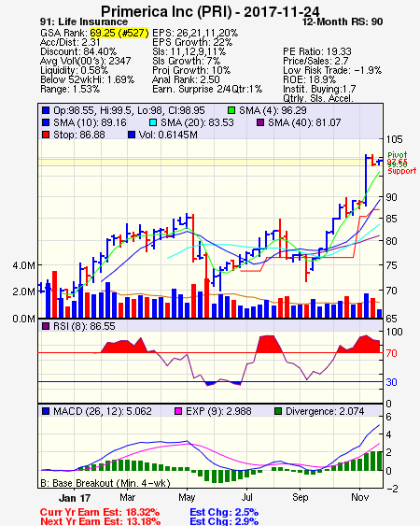Click the 'EPS: 26,21,11,20%' text
This screenshot has height=526, width=420.
coord(195,33)
